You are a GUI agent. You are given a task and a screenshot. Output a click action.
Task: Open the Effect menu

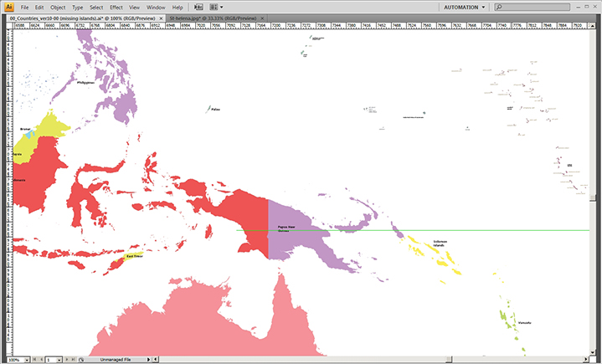point(116,7)
